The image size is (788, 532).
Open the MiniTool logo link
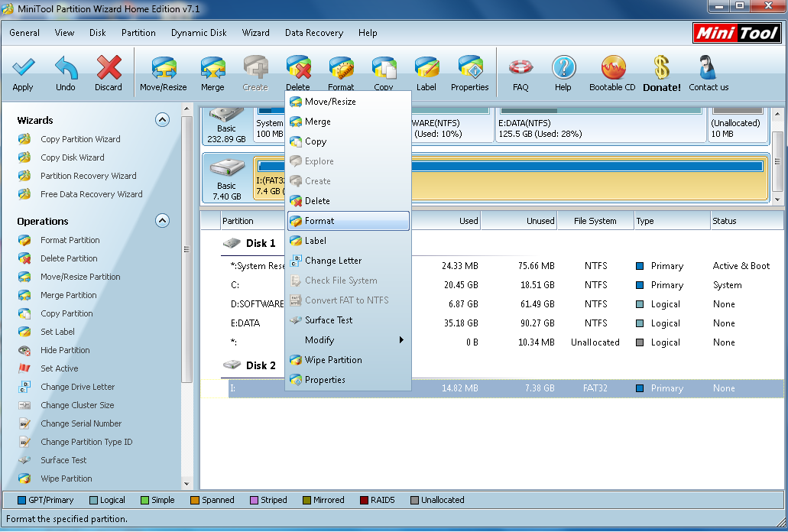(x=737, y=33)
